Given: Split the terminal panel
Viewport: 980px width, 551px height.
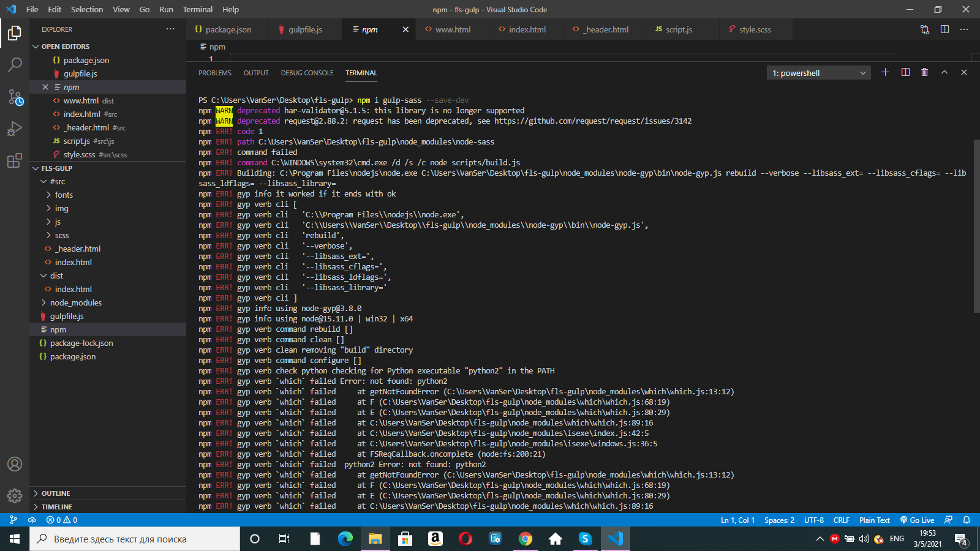Looking at the screenshot, I should tap(905, 72).
